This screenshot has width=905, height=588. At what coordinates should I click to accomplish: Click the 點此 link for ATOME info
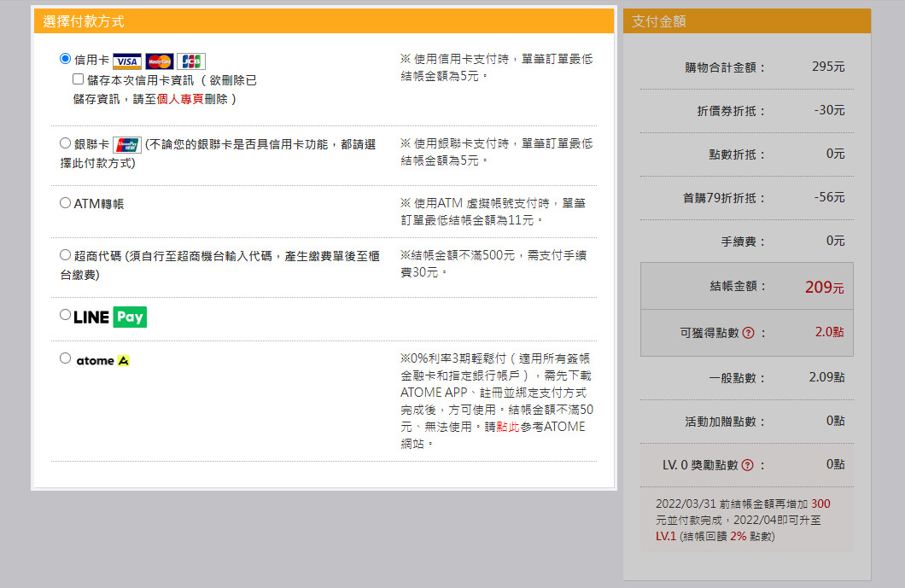coord(507,427)
